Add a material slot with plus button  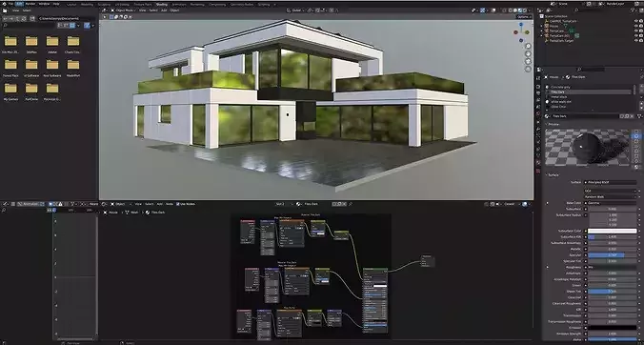[x=641, y=87]
